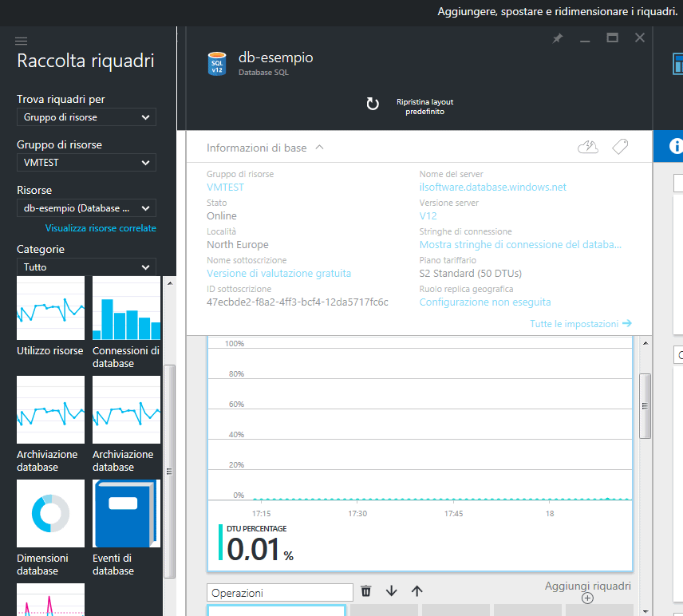This screenshot has height=616, width=683.
Task: Open the Categorie Tutto dropdown
Action: pos(86,267)
